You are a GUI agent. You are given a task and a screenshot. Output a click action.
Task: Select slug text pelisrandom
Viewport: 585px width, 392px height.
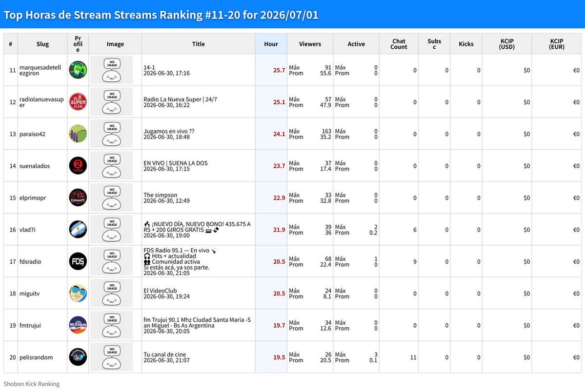[36, 357]
